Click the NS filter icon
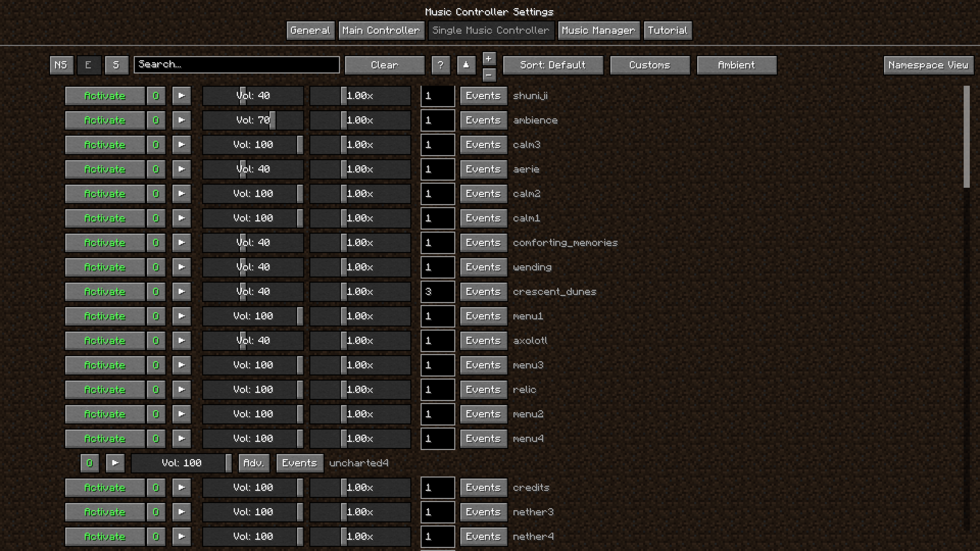Viewport: 980px width, 551px height. [61, 65]
